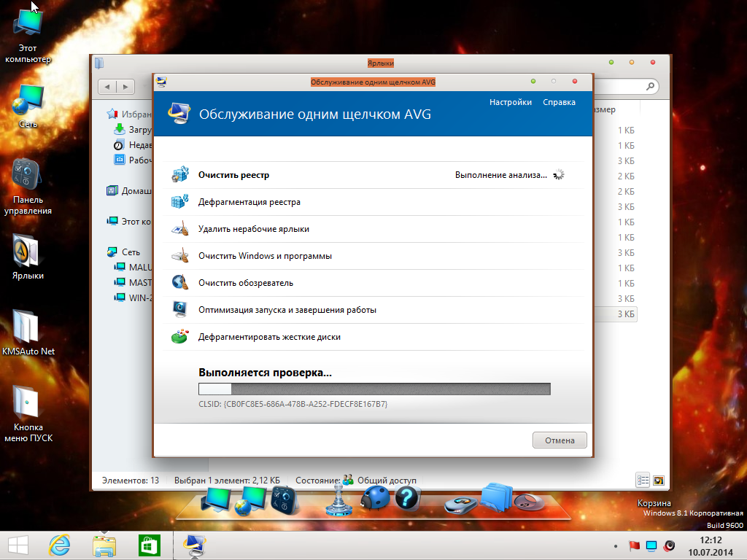This screenshot has height=560, width=747.
Task: Click the Дефрагментировать жесткие диски icon
Action: click(x=180, y=337)
